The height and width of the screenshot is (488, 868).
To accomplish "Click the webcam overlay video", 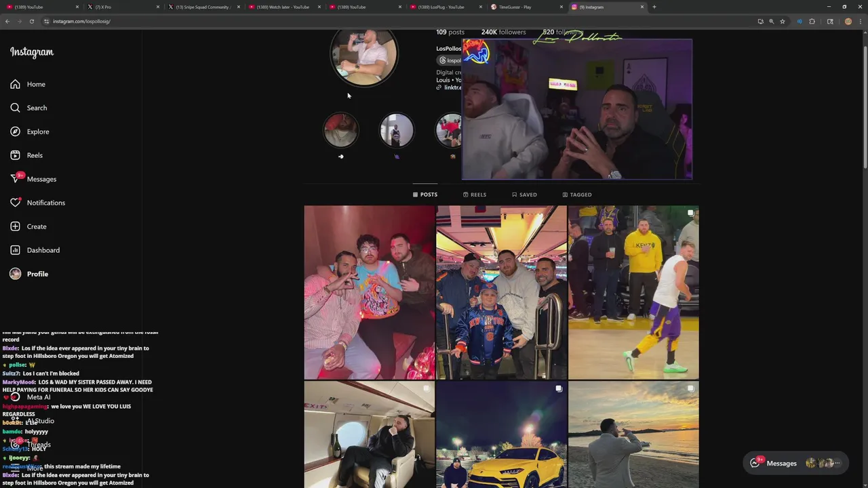I will pyautogui.click(x=577, y=109).
